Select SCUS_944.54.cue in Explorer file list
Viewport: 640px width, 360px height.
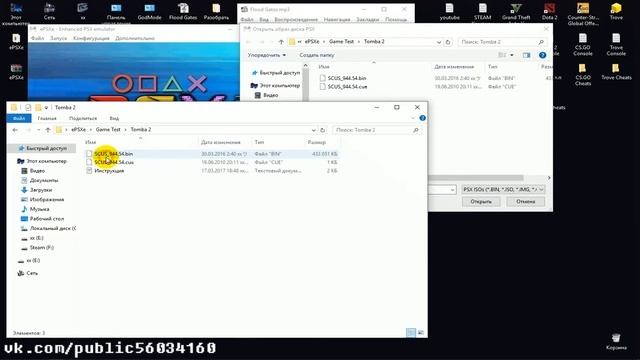click(x=114, y=162)
